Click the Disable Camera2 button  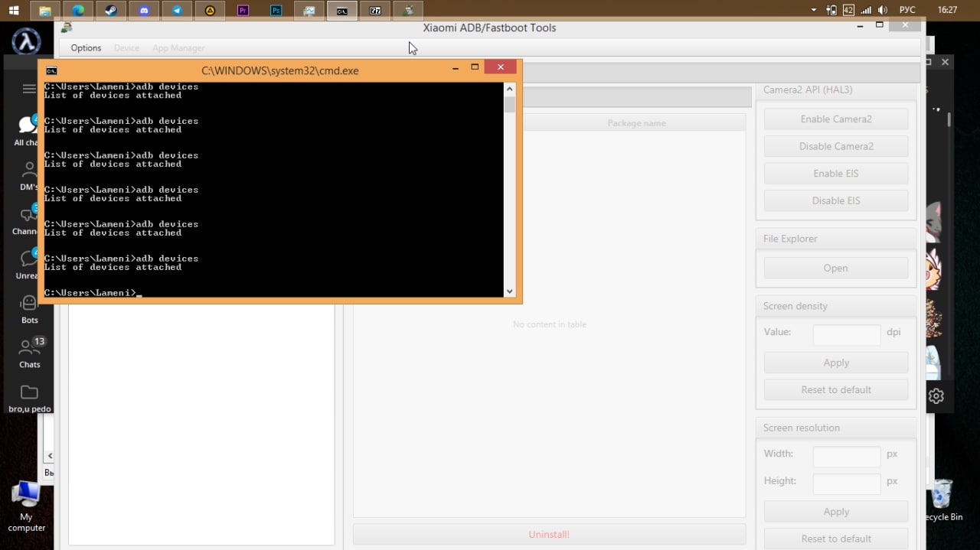pos(836,146)
